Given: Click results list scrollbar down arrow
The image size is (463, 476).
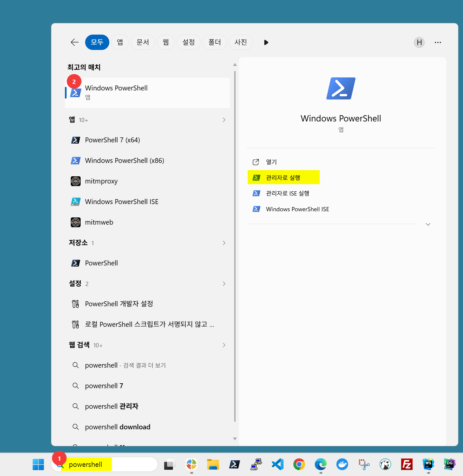Looking at the screenshot, I should pos(235,439).
